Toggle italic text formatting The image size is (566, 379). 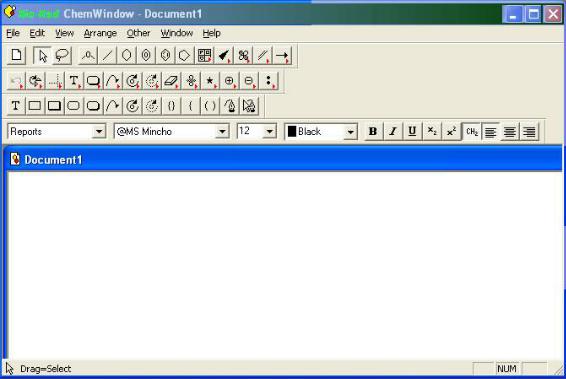click(x=393, y=131)
